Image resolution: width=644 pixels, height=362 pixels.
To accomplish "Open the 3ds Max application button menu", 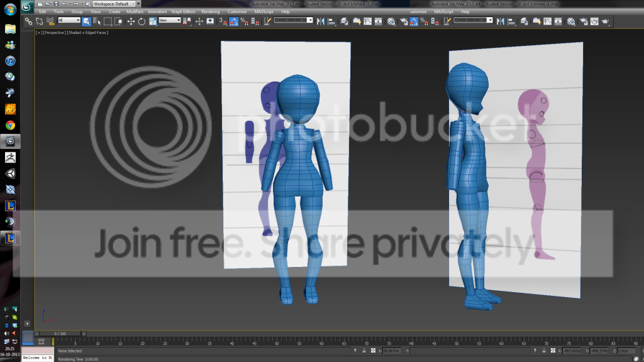I will tap(28, 7).
